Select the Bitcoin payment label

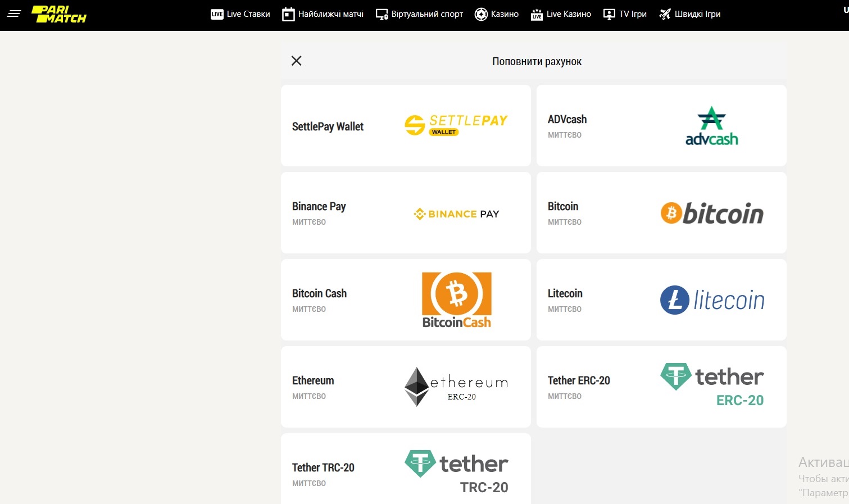[563, 206]
